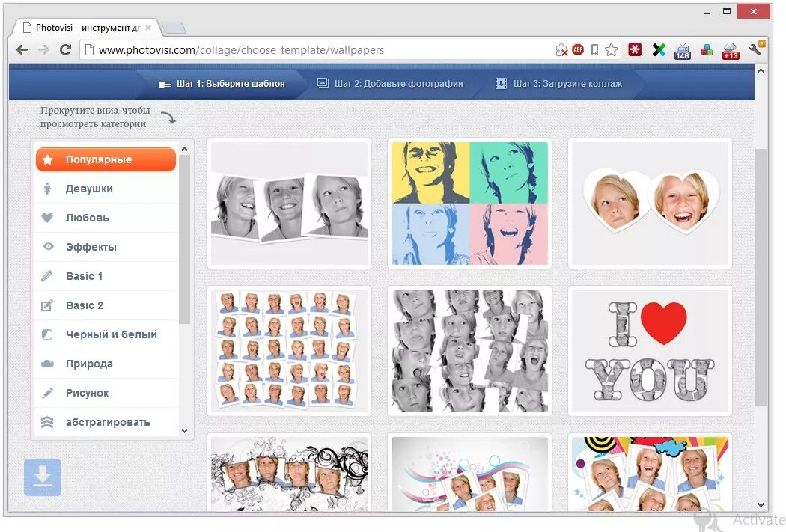
Task: Click the pen icon beside Рисунок
Action: point(47,393)
